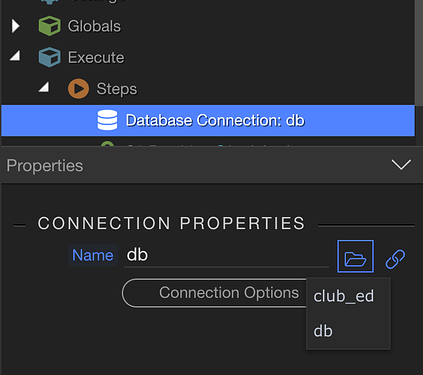
Task: Click the green Globals cube icon
Action: [x=49, y=26]
